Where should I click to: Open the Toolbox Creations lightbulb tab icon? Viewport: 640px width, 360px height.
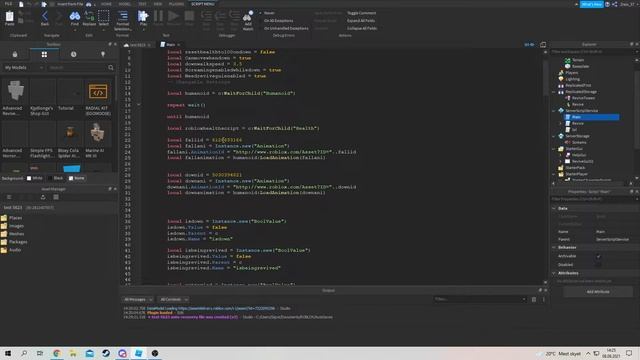pyautogui.click(x=103, y=54)
